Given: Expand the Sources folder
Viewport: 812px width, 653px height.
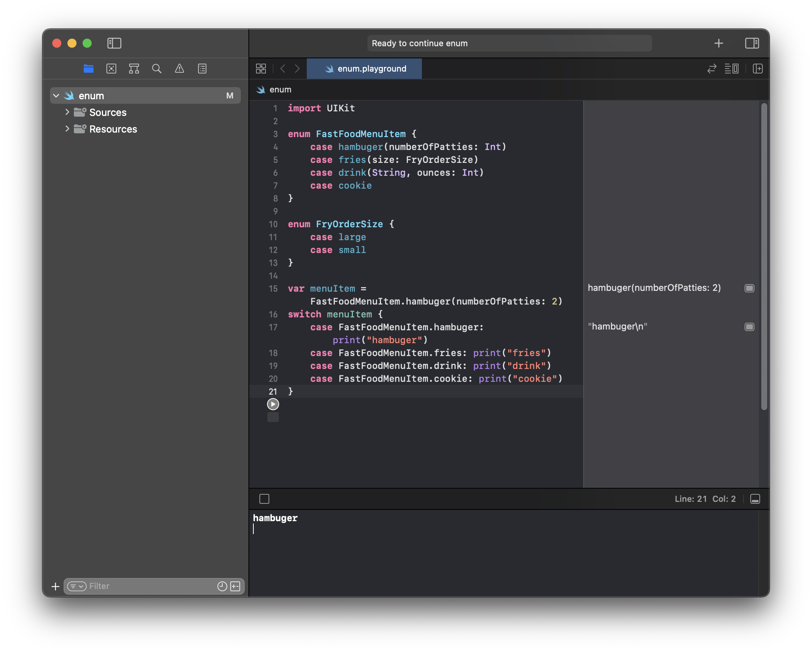Looking at the screenshot, I should (67, 112).
